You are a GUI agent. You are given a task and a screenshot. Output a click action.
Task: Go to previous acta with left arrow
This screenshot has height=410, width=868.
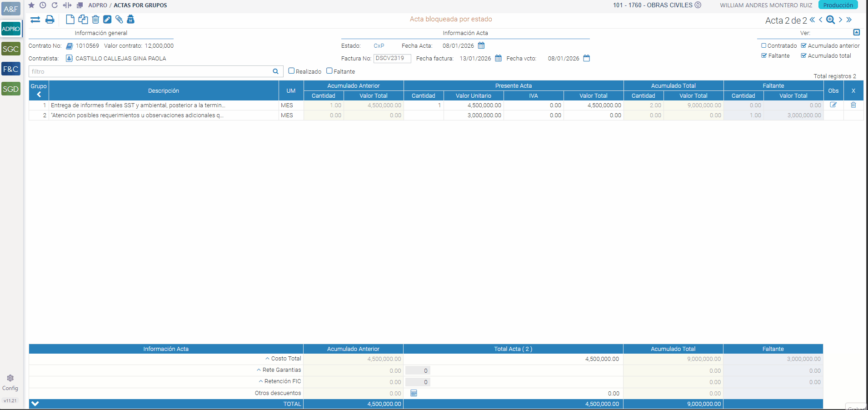[x=821, y=20]
